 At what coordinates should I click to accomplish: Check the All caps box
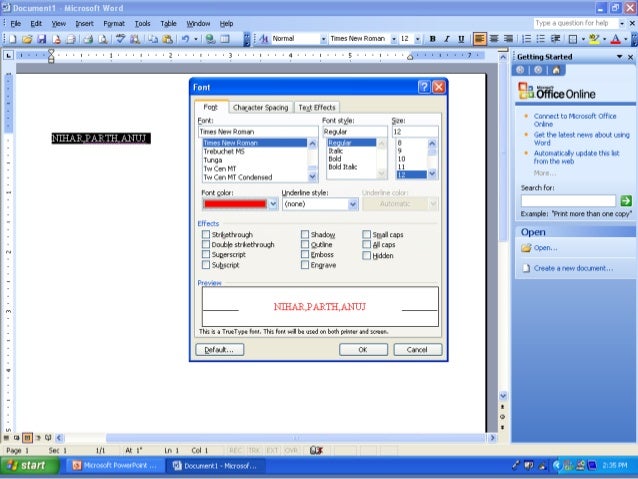[x=367, y=244]
